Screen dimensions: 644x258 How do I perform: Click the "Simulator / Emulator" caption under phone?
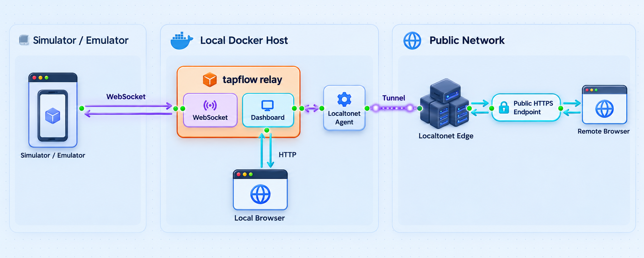click(53, 155)
